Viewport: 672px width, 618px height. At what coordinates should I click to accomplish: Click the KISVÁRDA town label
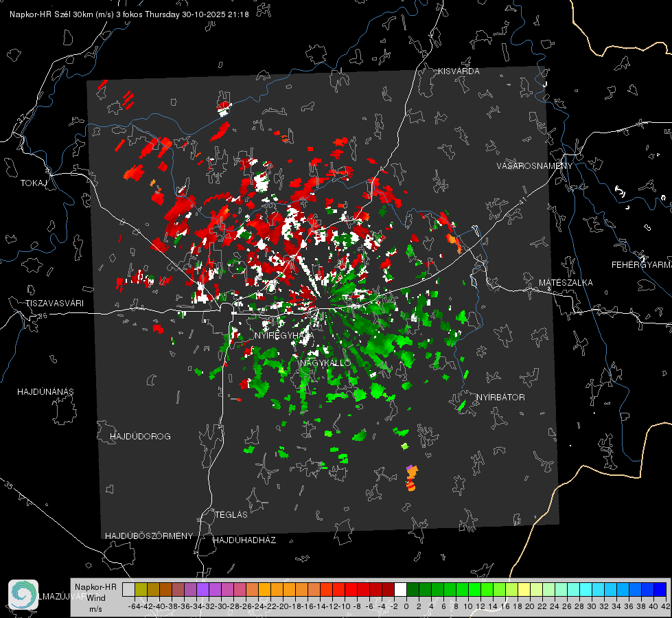(459, 71)
